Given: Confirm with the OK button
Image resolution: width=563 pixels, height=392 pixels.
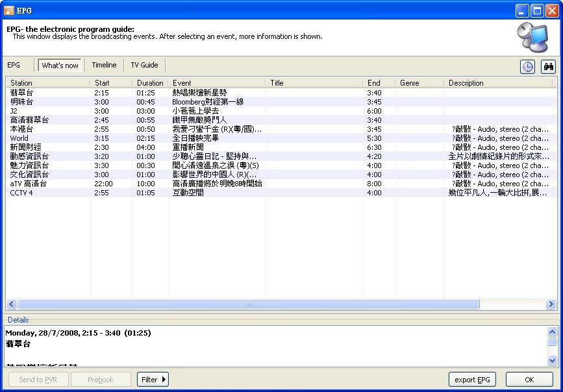Looking at the screenshot, I should [x=529, y=380].
